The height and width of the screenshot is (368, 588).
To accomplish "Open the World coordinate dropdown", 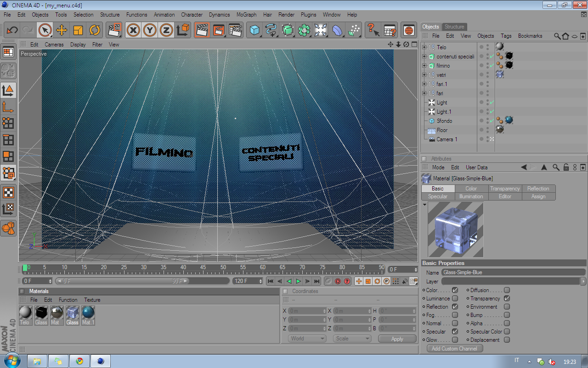I will [307, 339].
